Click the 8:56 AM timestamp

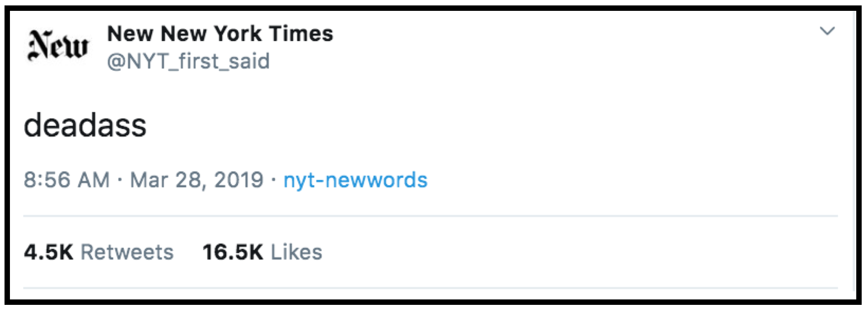pyautogui.click(x=66, y=180)
